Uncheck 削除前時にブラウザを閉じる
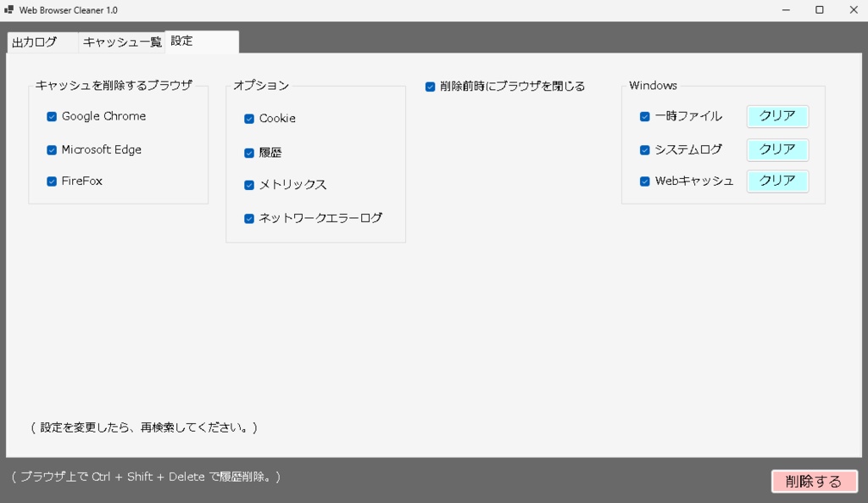Viewport: 868px width, 503px height. (x=429, y=86)
